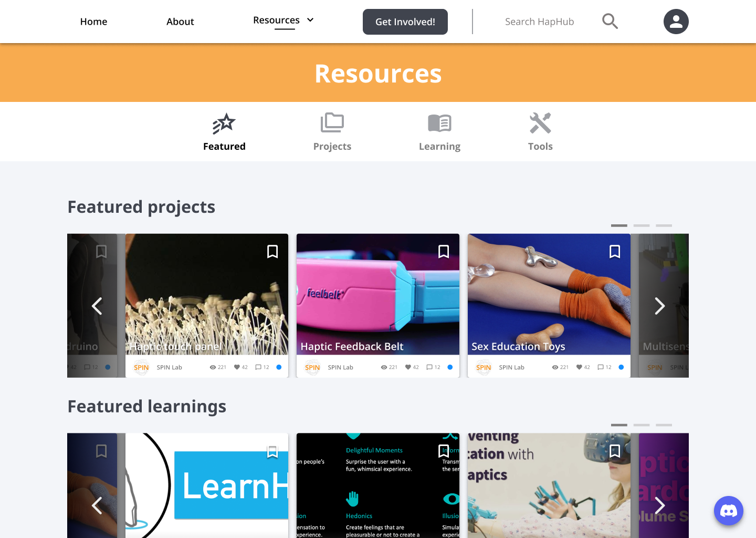Click the search magnifier icon
This screenshot has width=756, height=538.
click(610, 22)
